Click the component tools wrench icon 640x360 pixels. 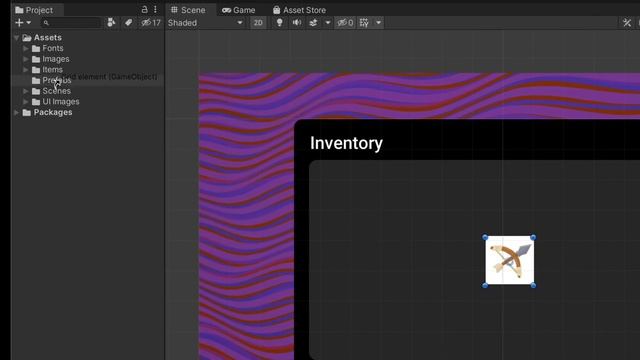627,23
